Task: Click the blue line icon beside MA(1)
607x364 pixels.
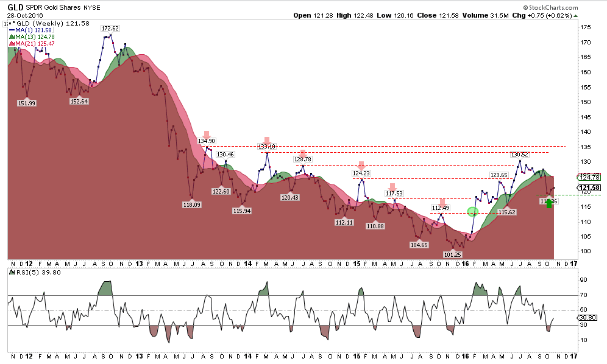Action: [x=12, y=30]
